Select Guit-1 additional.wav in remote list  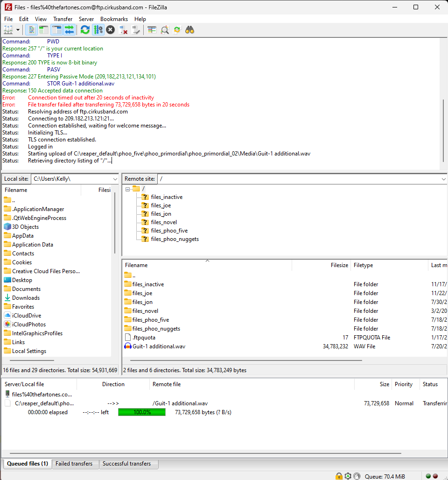(x=159, y=346)
